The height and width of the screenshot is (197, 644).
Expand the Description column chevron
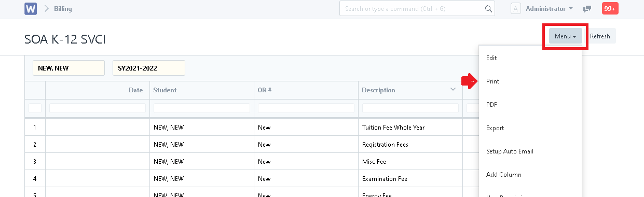point(453,89)
